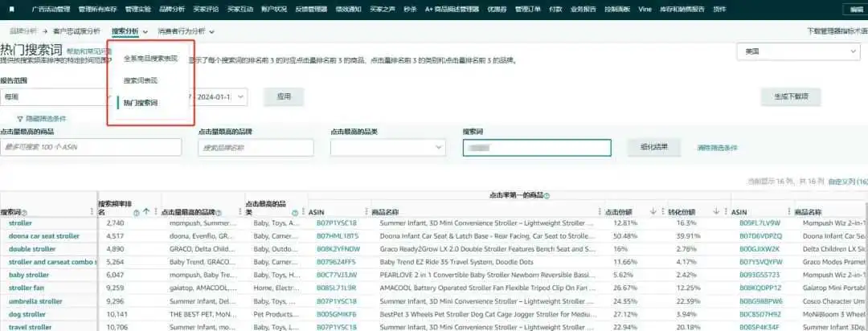This screenshot has height=331, width=868.
Task: Open ASIN B08K2YFNDW link
Action: tap(338, 249)
